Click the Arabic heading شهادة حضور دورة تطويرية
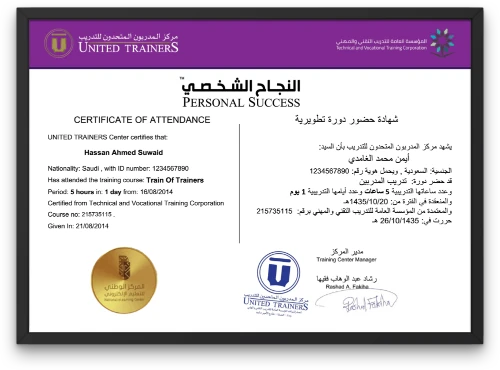Image resolution: width=500 pixels, height=370 pixels. click(x=347, y=119)
